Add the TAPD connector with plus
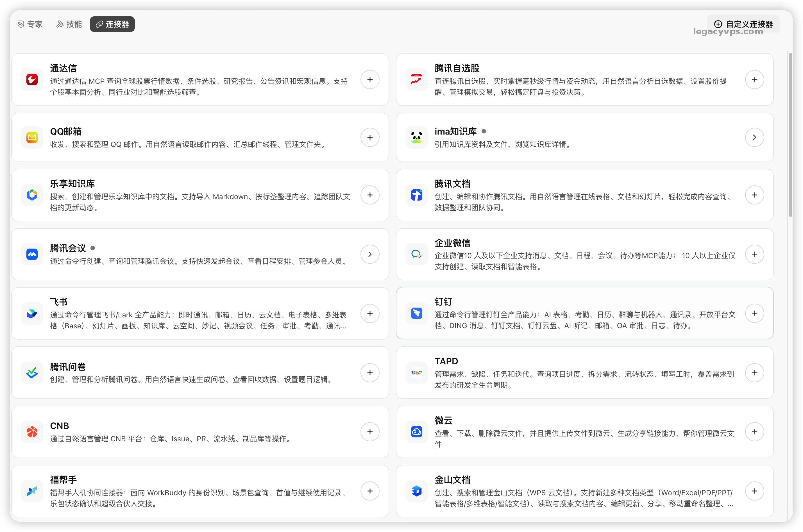The width and height of the screenshot is (803, 532). tap(754, 372)
